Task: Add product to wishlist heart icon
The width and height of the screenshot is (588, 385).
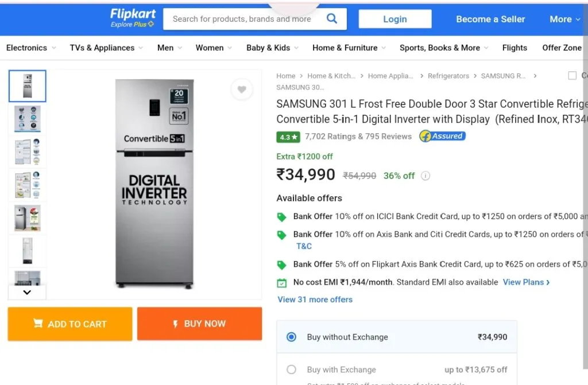Action: 242,89
